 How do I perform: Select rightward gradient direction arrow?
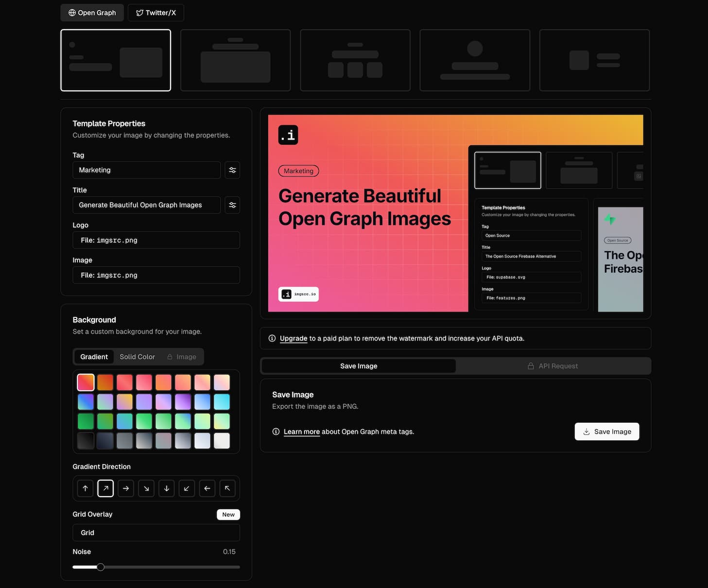point(126,488)
